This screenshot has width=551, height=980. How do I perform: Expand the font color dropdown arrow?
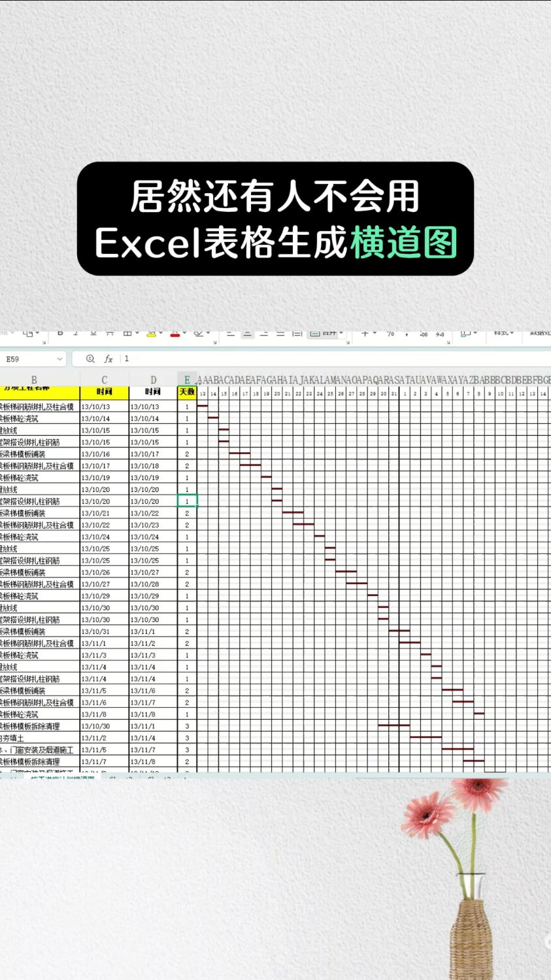[x=184, y=334]
